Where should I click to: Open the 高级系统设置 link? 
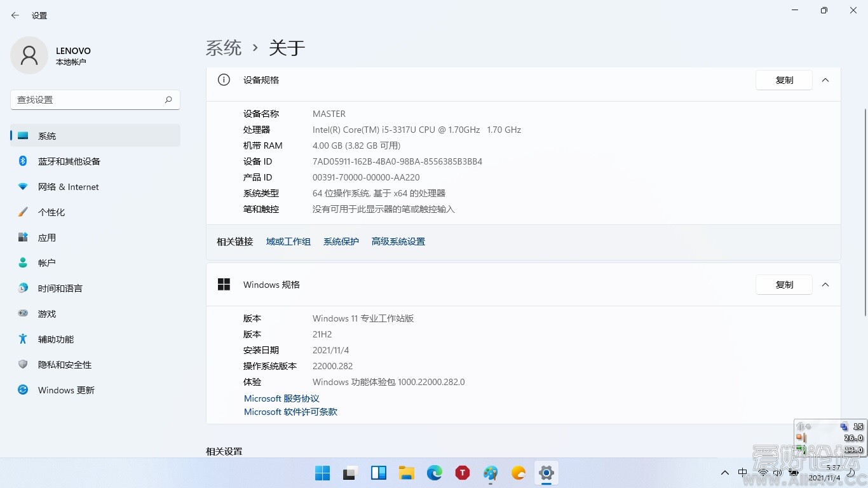click(398, 241)
